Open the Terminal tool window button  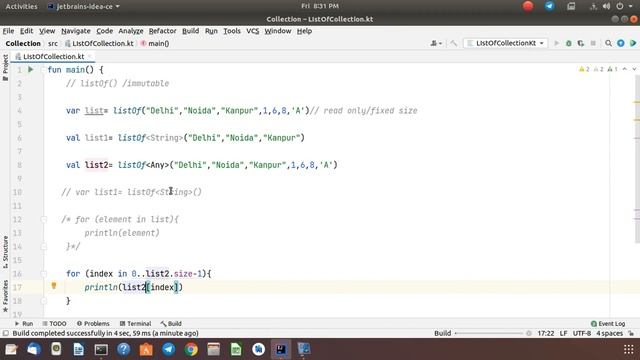point(136,324)
